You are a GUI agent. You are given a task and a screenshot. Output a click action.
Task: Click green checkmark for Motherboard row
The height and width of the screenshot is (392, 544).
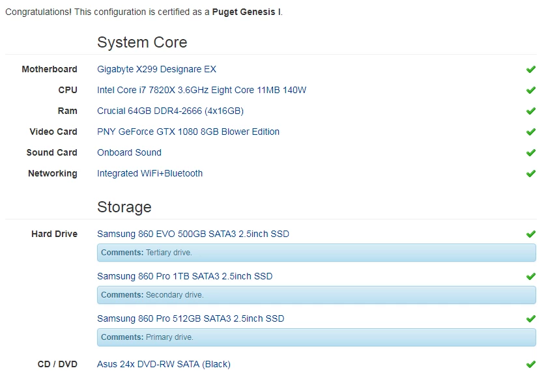tap(531, 70)
